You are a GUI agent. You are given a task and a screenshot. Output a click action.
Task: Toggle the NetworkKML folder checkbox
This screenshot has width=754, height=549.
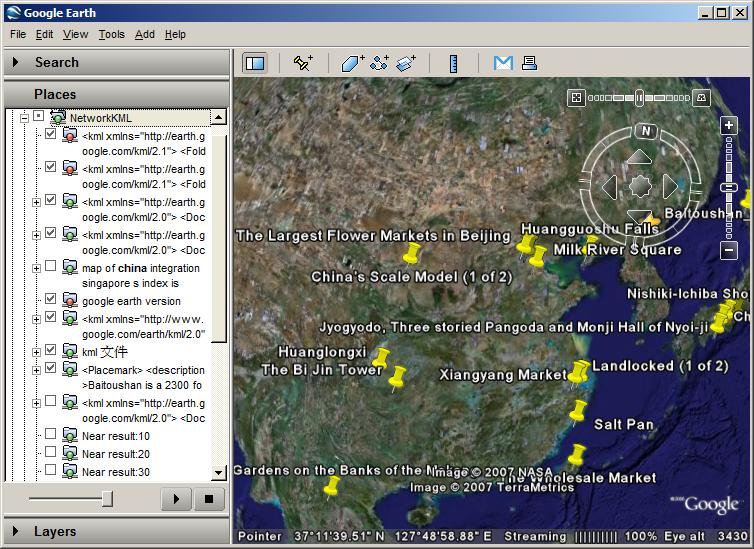tap(38, 116)
